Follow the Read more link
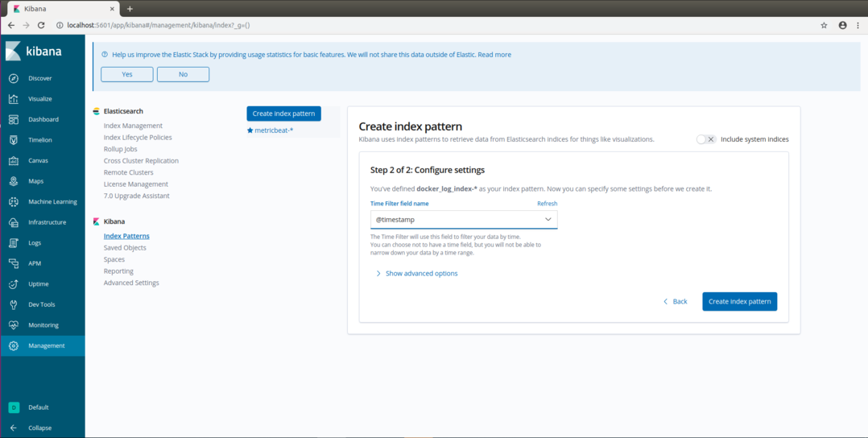The width and height of the screenshot is (868, 438). click(x=494, y=55)
